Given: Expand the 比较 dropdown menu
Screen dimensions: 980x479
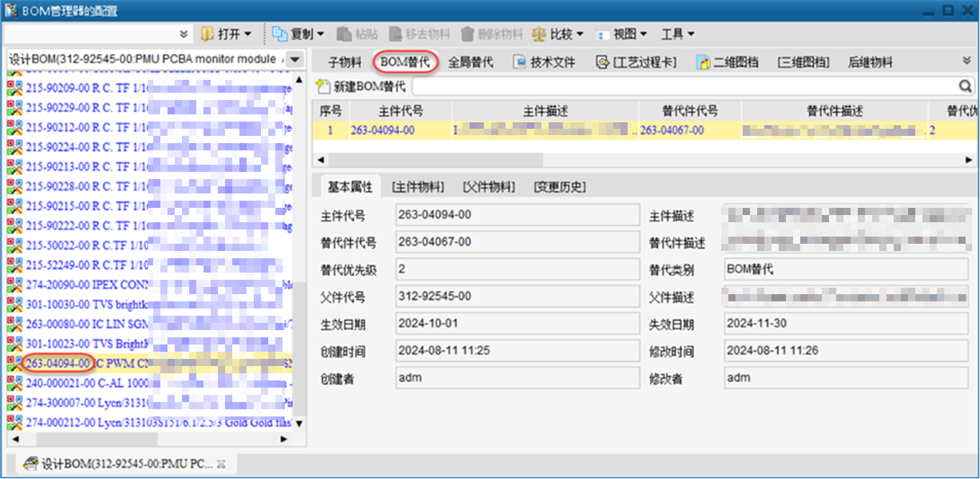Looking at the screenshot, I should [580, 34].
